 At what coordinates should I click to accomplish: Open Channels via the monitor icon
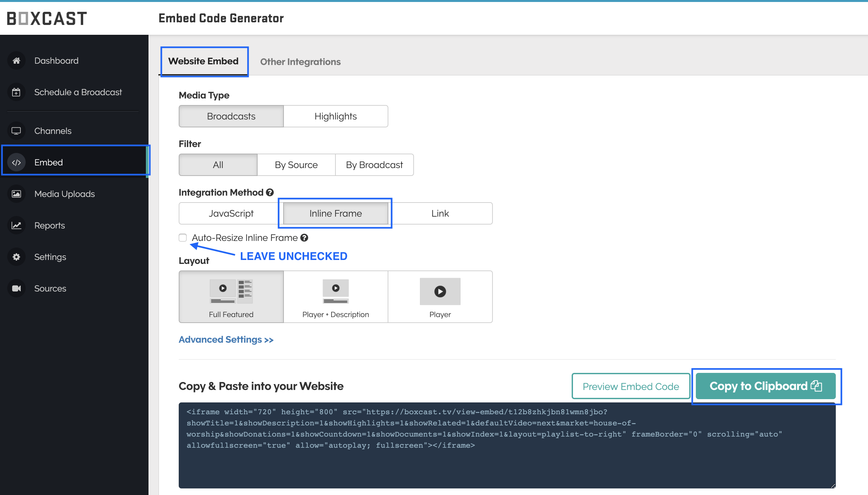pos(16,131)
